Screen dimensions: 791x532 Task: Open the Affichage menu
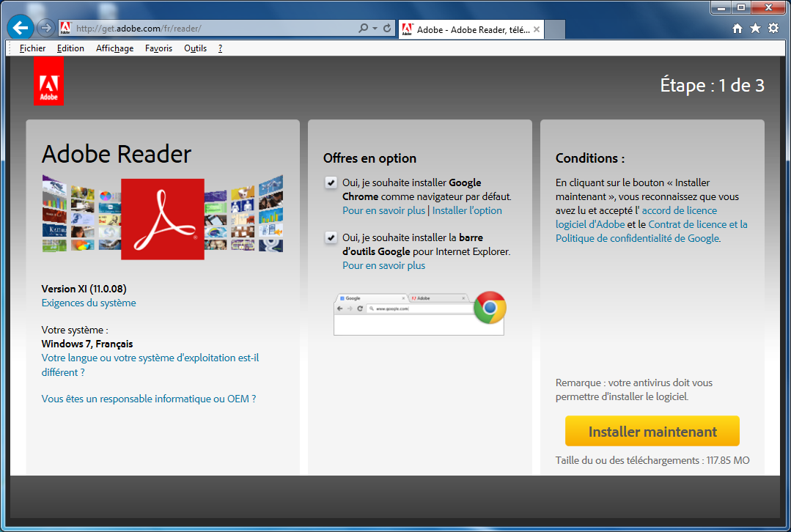[x=114, y=48]
